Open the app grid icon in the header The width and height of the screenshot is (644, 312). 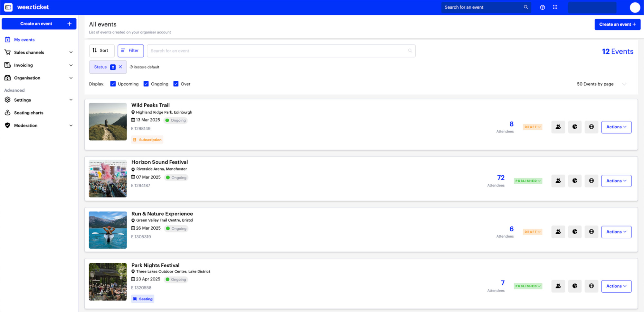(555, 7)
